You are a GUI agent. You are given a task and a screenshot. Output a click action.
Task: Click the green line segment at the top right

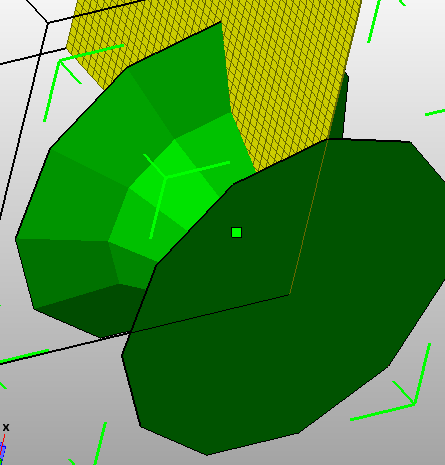(x=374, y=21)
